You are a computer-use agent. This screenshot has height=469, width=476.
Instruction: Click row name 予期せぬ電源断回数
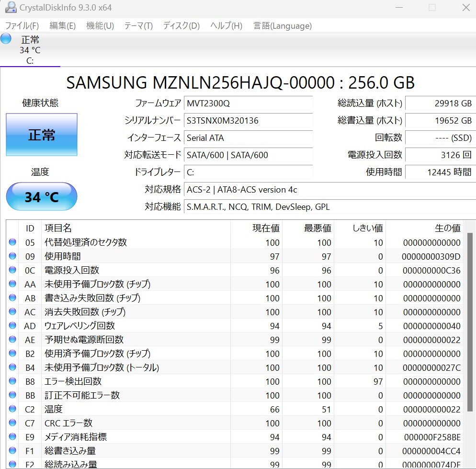pos(84,340)
